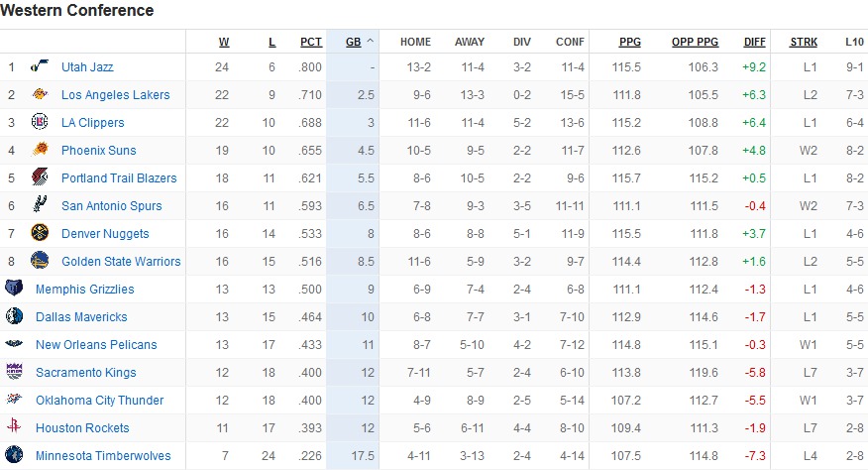
Task: Sort standings by DIFF column header
Action: pyautogui.click(x=754, y=42)
